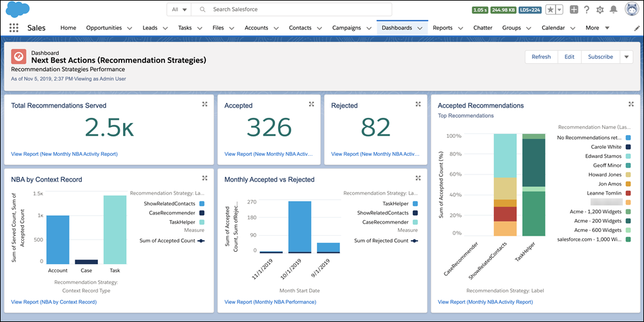
Task: Open the Groups tab
Action: tap(511, 28)
